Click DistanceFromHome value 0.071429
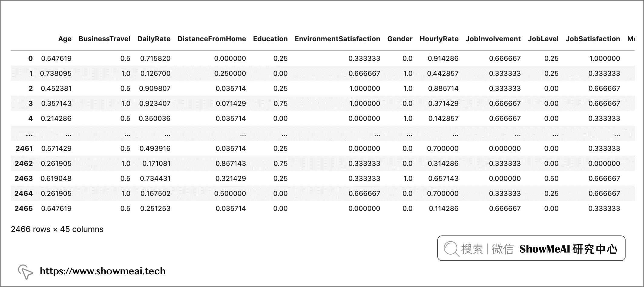 tap(231, 103)
